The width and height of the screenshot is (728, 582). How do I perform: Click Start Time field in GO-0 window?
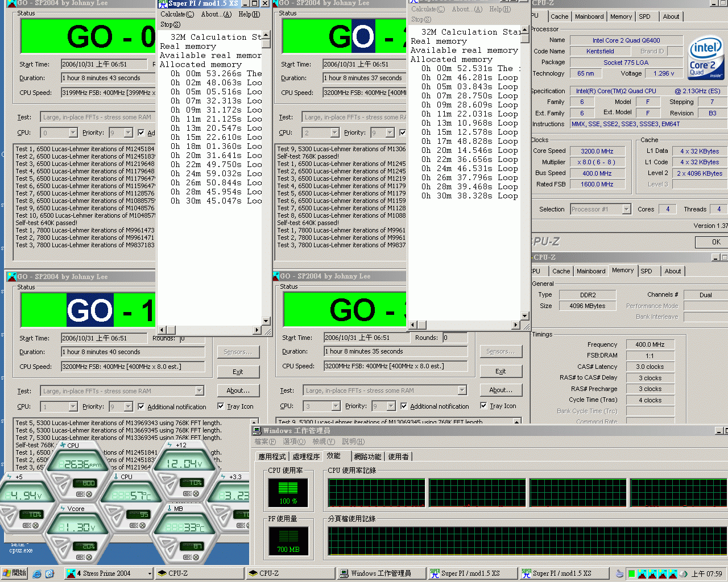(x=104, y=64)
